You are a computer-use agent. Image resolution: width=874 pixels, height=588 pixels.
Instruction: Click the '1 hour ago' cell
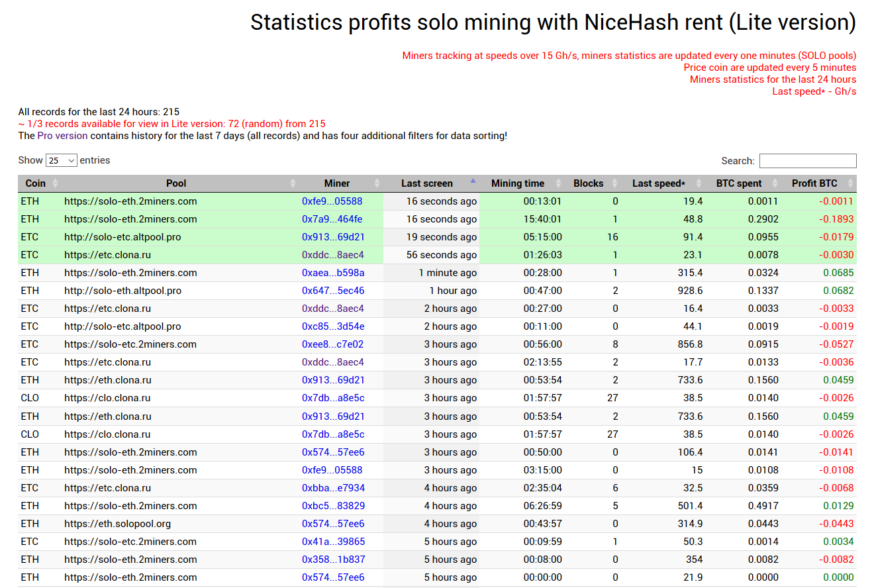click(x=431, y=291)
